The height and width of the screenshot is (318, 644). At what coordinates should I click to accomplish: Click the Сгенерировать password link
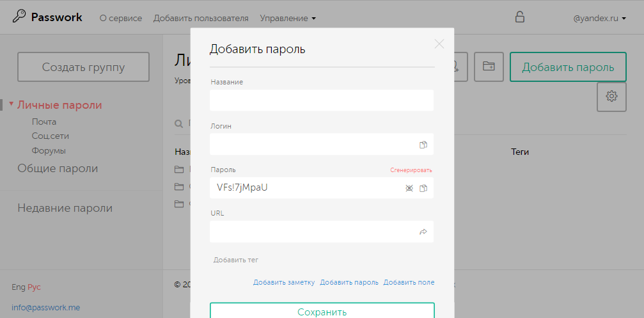tap(411, 170)
